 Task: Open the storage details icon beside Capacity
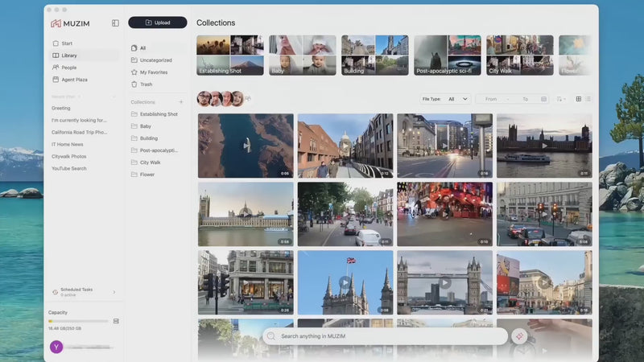coord(116,321)
